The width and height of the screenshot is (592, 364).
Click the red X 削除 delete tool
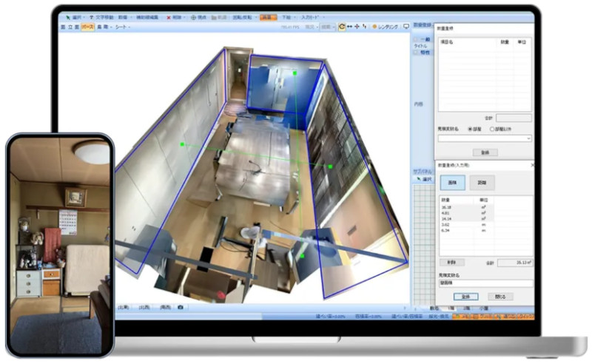point(169,16)
